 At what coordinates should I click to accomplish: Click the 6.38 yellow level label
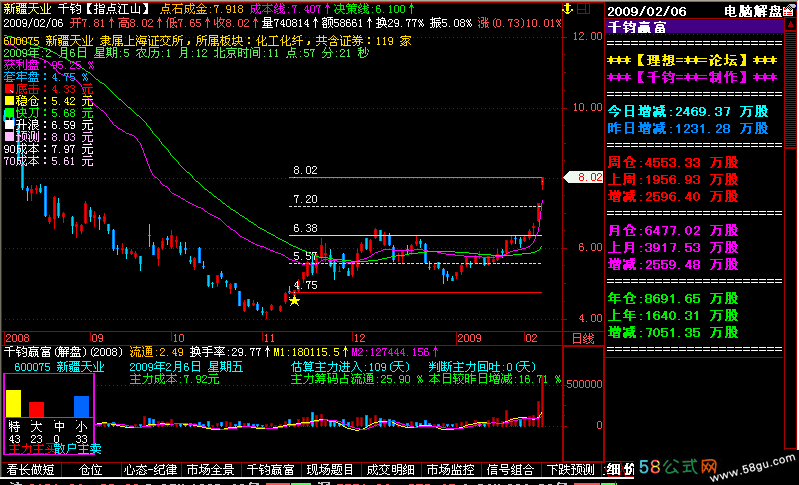tap(305, 228)
